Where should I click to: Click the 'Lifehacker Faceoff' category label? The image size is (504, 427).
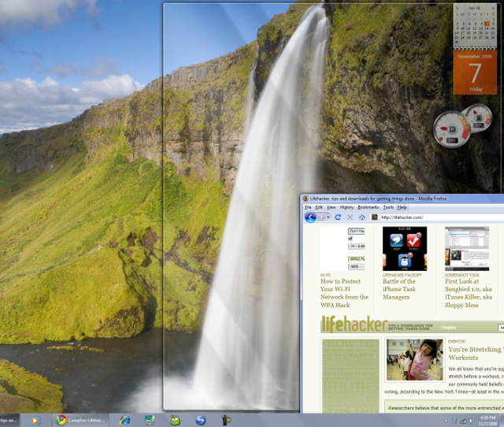[402, 275]
